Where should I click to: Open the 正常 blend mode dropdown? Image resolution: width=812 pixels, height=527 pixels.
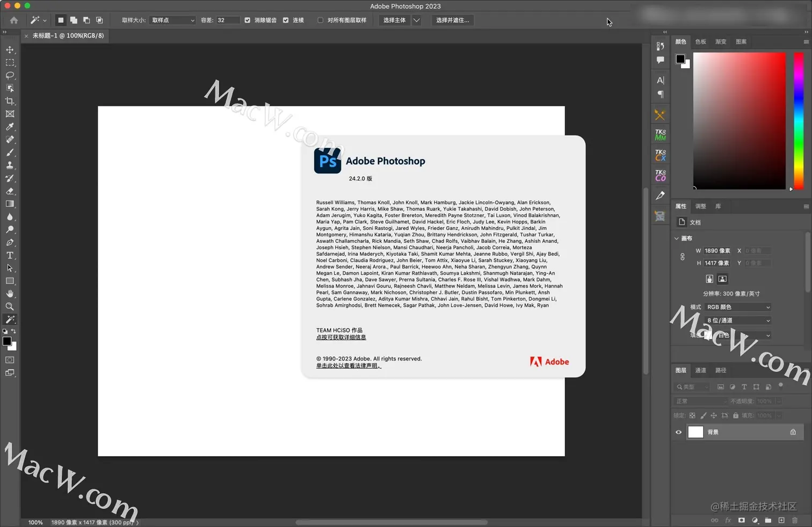[x=701, y=401]
